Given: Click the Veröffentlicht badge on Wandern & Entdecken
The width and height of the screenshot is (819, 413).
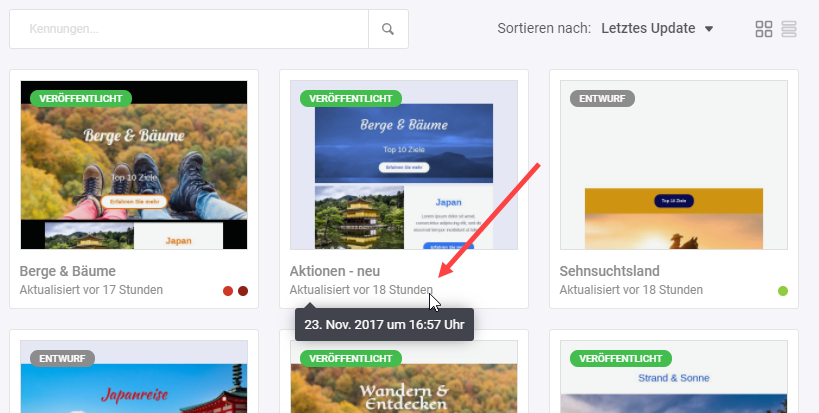Looking at the screenshot, I should pyautogui.click(x=351, y=359).
